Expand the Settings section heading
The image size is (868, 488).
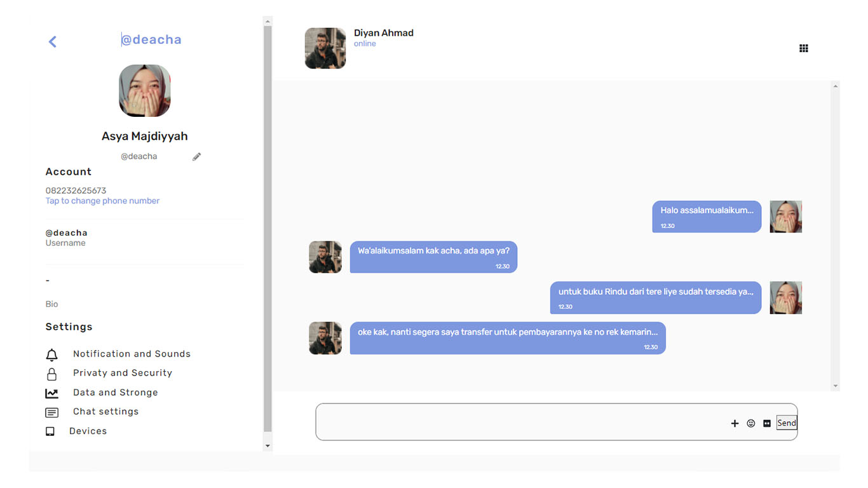[69, 327]
